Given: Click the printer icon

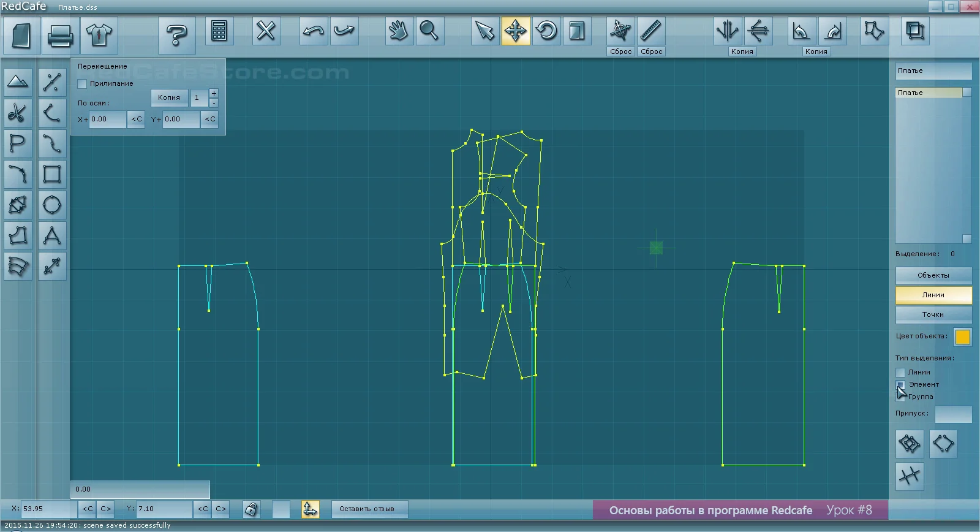Looking at the screenshot, I should click(x=60, y=35).
